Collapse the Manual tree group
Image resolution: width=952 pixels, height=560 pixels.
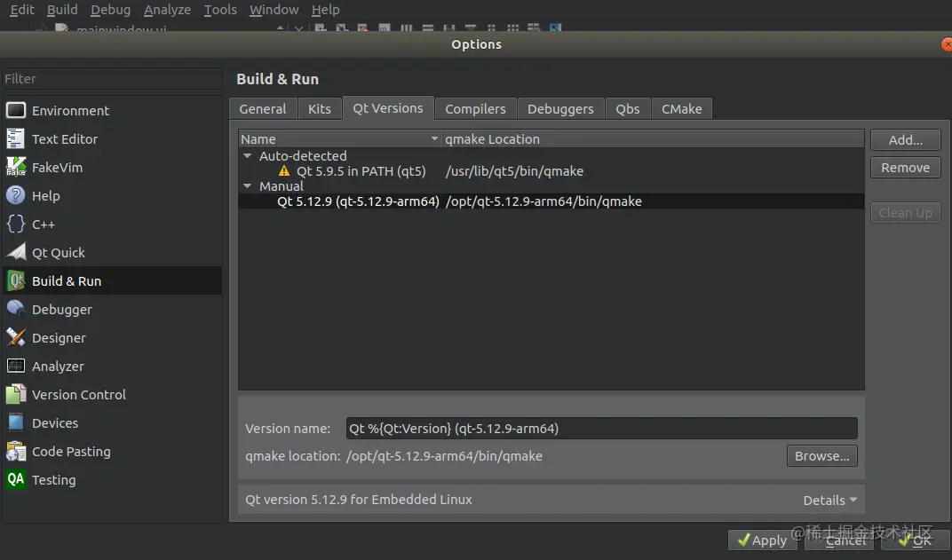[x=247, y=186]
